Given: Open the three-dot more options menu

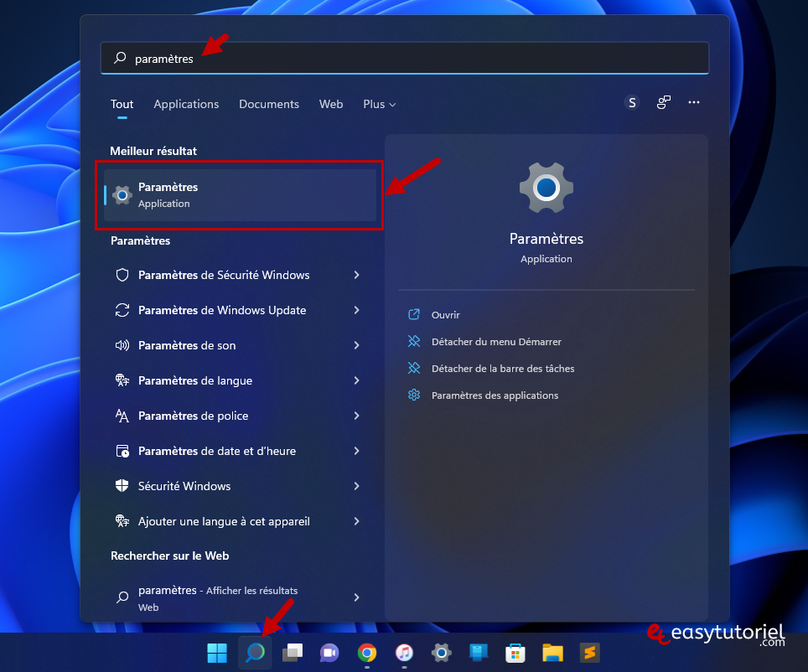Looking at the screenshot, I should [694, 102].
